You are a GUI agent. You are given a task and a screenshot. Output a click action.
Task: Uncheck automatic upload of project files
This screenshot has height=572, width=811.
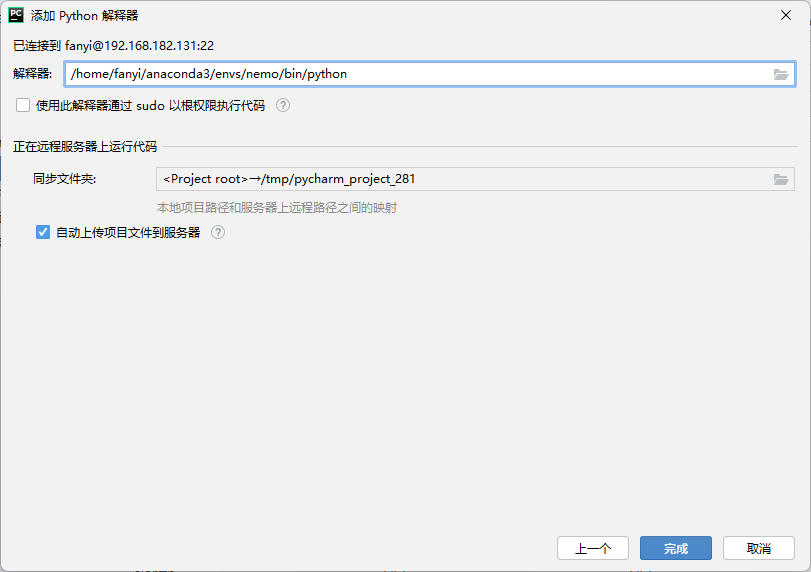[x=43, y=232]
